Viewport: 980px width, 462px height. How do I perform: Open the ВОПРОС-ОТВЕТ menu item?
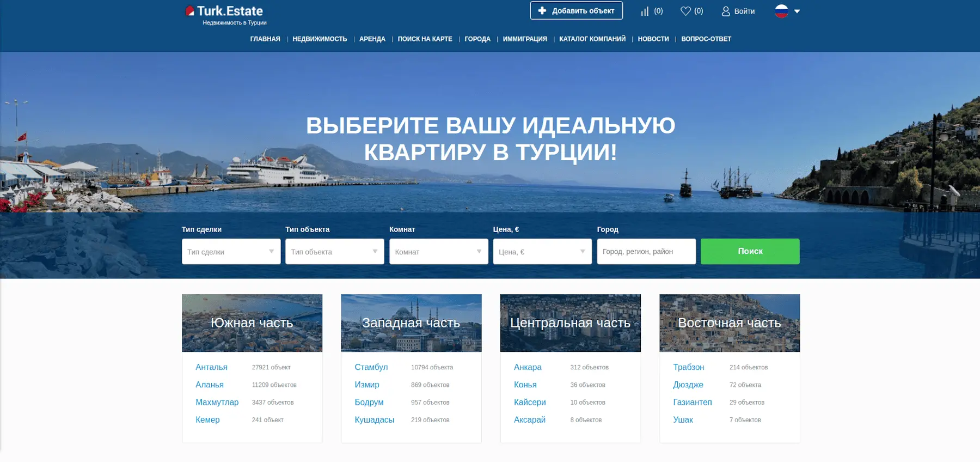tap(706, 39)
